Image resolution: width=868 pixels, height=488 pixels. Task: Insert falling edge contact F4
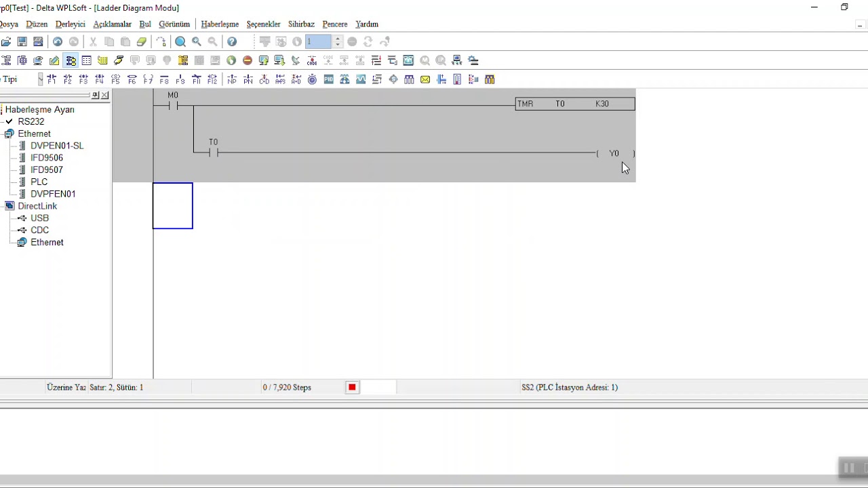[x=100, y=79]
